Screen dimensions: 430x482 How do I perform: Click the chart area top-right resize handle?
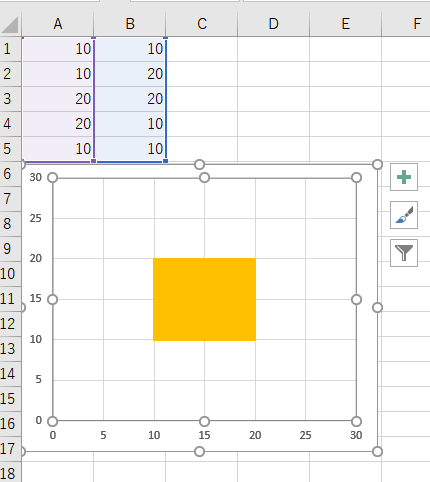point(377,164)
